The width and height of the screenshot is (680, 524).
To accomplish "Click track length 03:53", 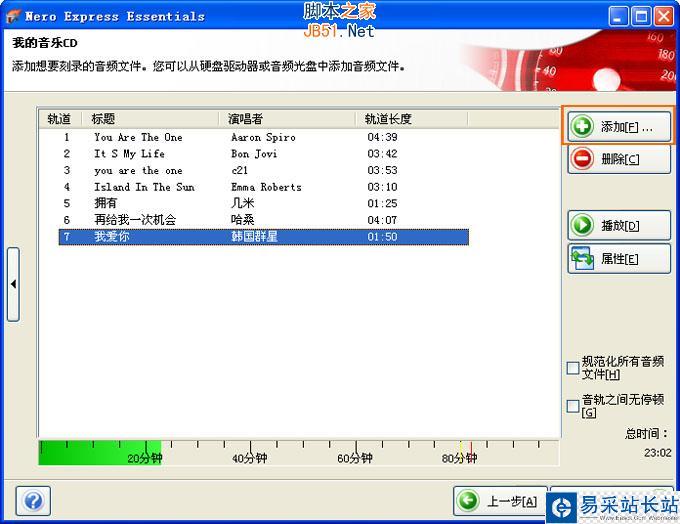I will [382, 170].
